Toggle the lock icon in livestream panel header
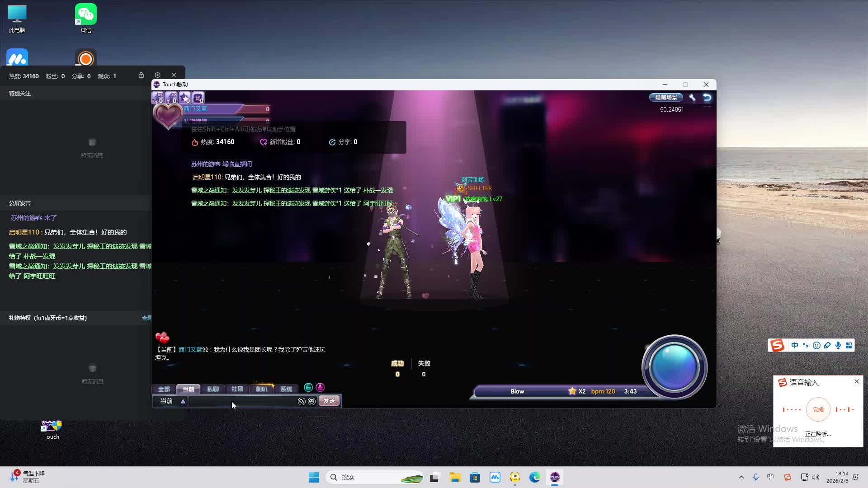Image resolution: width=868 pixels, height=488 pixels. click(141, 75)
